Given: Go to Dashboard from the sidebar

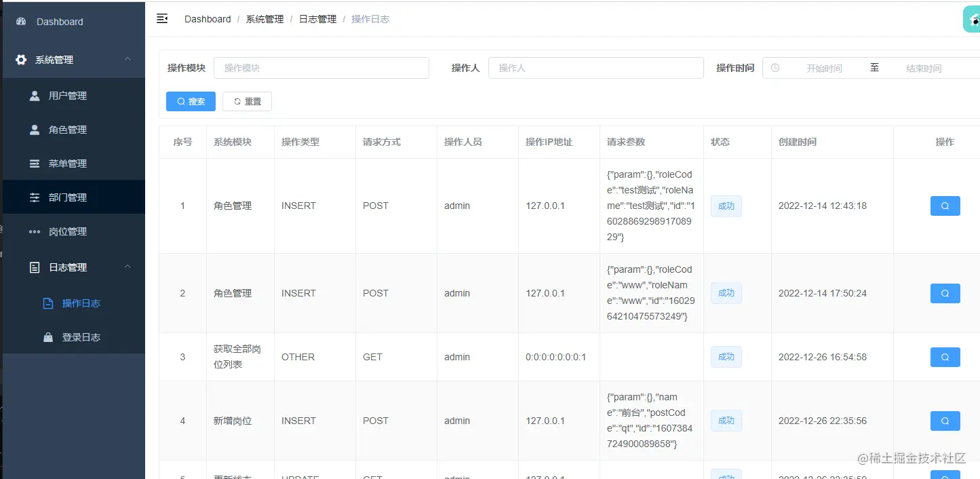Looking at the screenshot, I should (74, 22).
